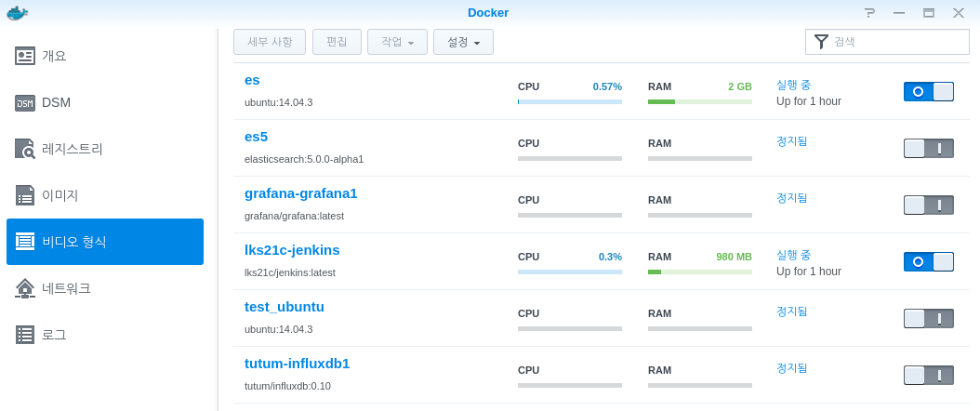Click the filter funnel icon in search box
Viewport: 980px width, 411px height.
point(821,42)
